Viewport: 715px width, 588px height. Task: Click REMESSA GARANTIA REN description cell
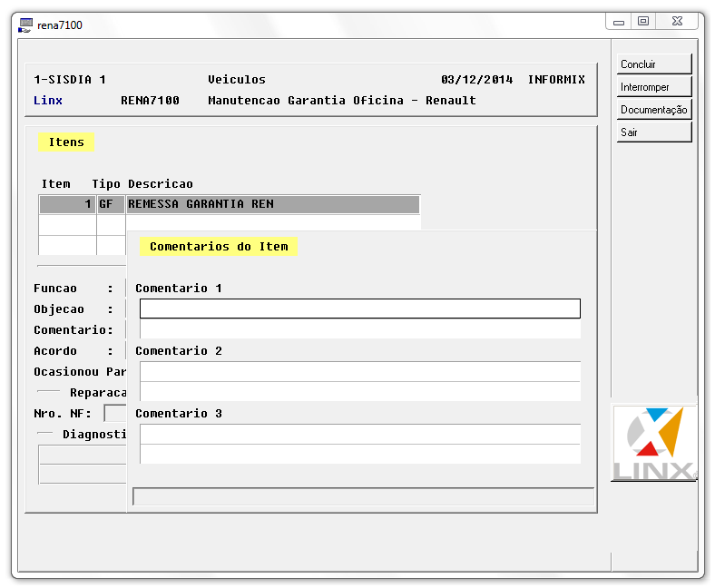pos(273,204)
